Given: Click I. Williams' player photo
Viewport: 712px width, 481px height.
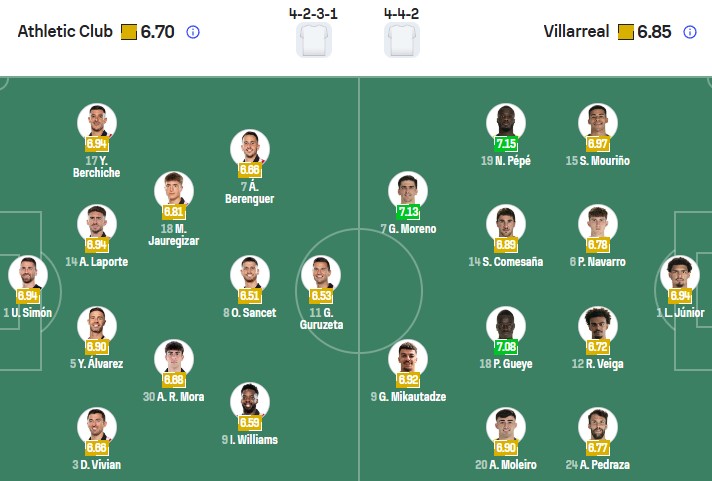Looking at the screenshot, I should 250,402.
